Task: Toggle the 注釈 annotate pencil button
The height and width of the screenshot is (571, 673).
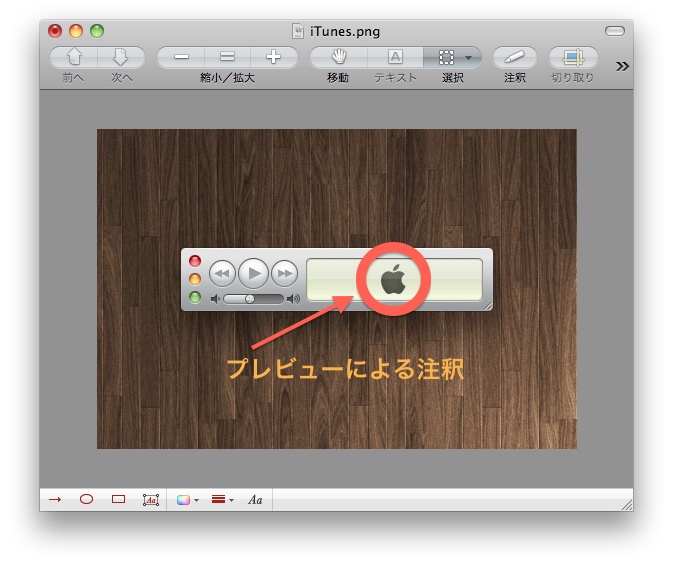Action: pyautogui.click(x=515, y=57)
